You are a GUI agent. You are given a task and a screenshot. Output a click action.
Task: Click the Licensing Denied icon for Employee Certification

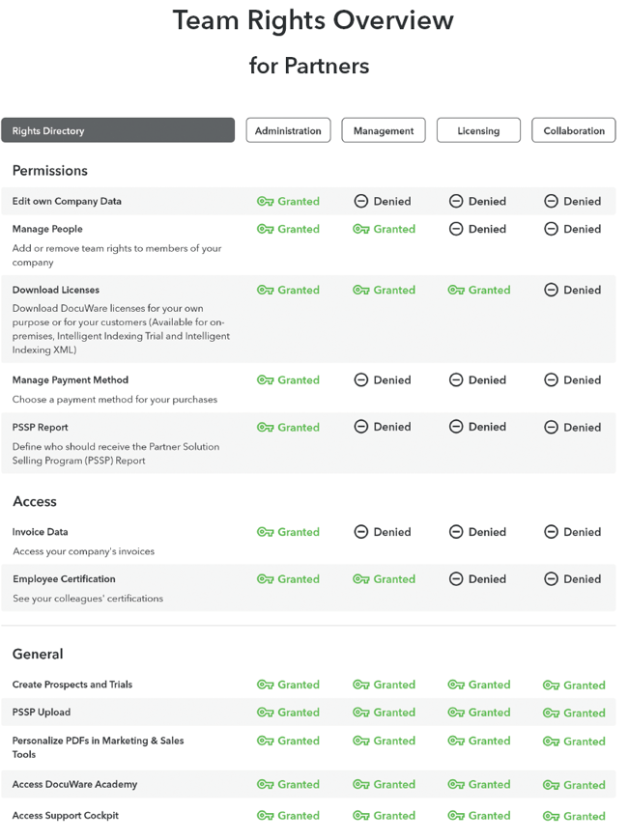[x=456, y=579]
